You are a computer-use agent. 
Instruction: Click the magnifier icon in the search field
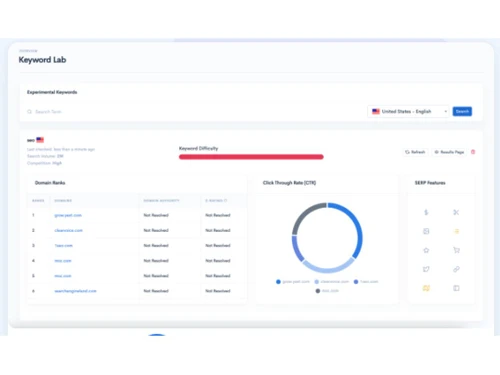[29, 112]
